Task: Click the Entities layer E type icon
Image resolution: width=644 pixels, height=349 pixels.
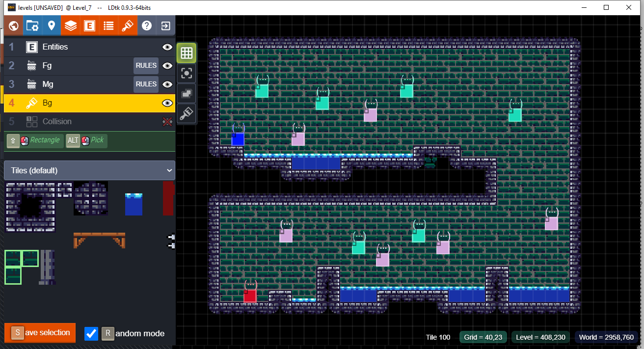Action: [x=32, y=47]
